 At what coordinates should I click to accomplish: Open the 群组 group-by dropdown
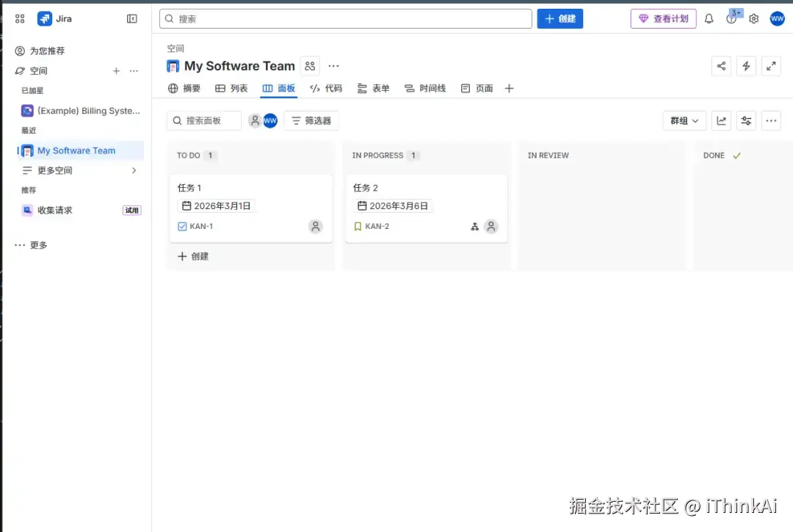(684, 121)
